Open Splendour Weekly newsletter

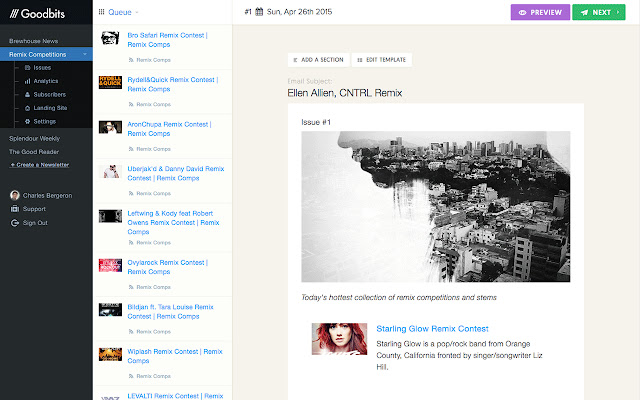[x=34, y=138]
